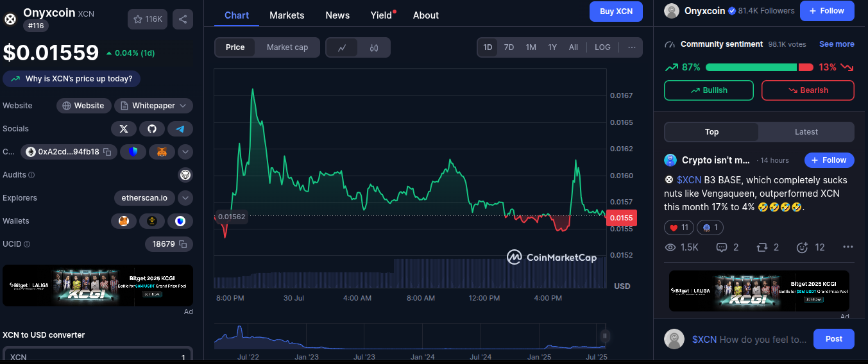Switch community feed to Top tab
Screen dimensions: 868x364
pyautogui.click(x=711, y=132)
